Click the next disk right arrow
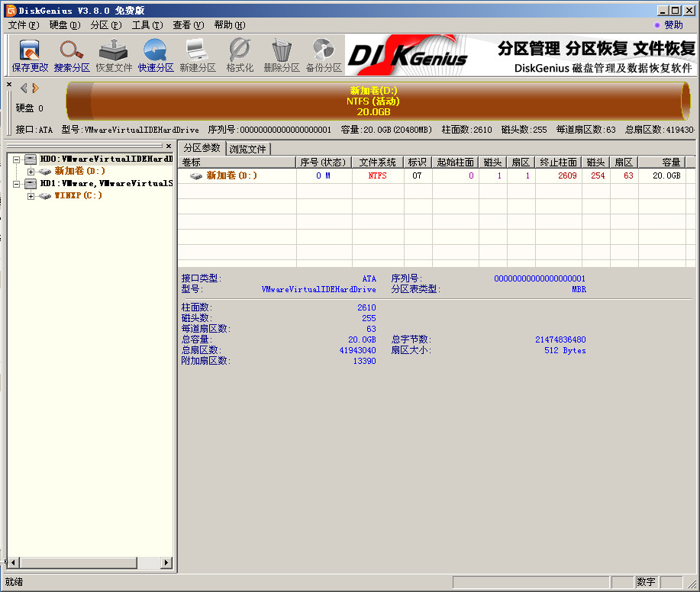 pos(35,88)
